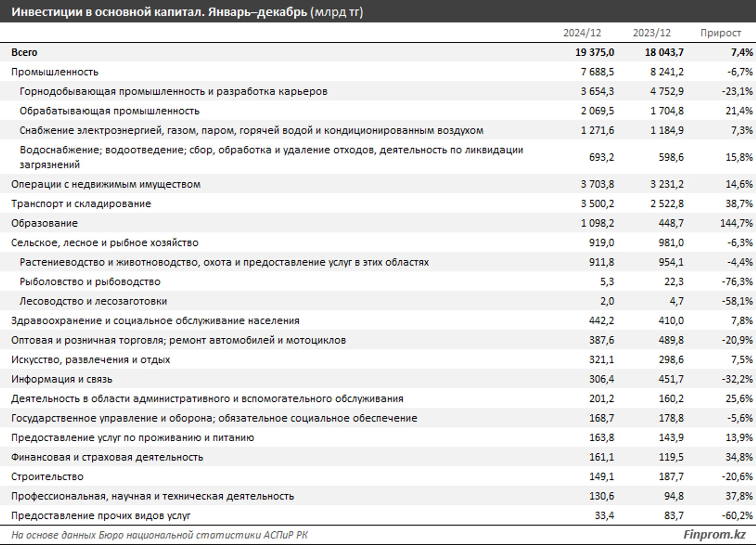
Task: Click the Бюро национальной статистики footnote
Action: point(160,535)
